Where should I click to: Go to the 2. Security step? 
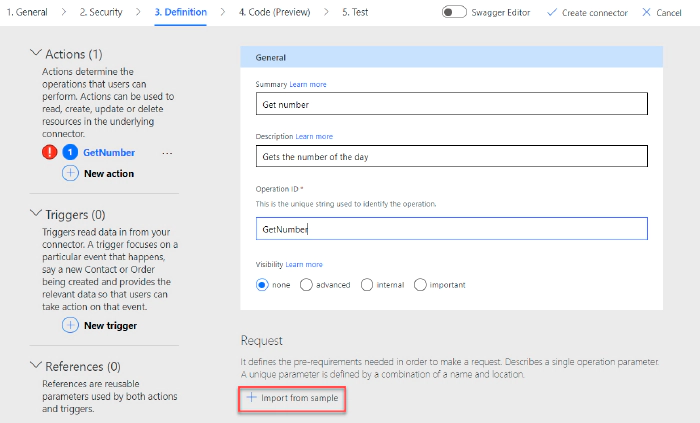pos(101,12)
